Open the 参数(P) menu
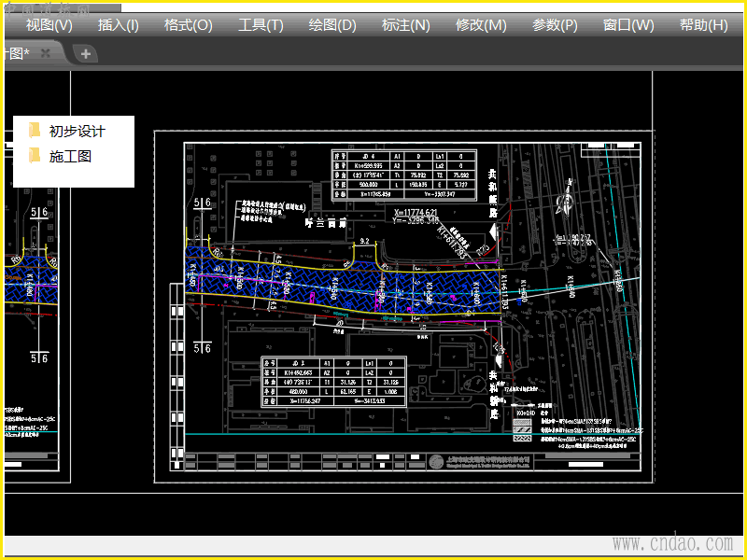Viewport: 747px width, 560px height. pos(555,25)
